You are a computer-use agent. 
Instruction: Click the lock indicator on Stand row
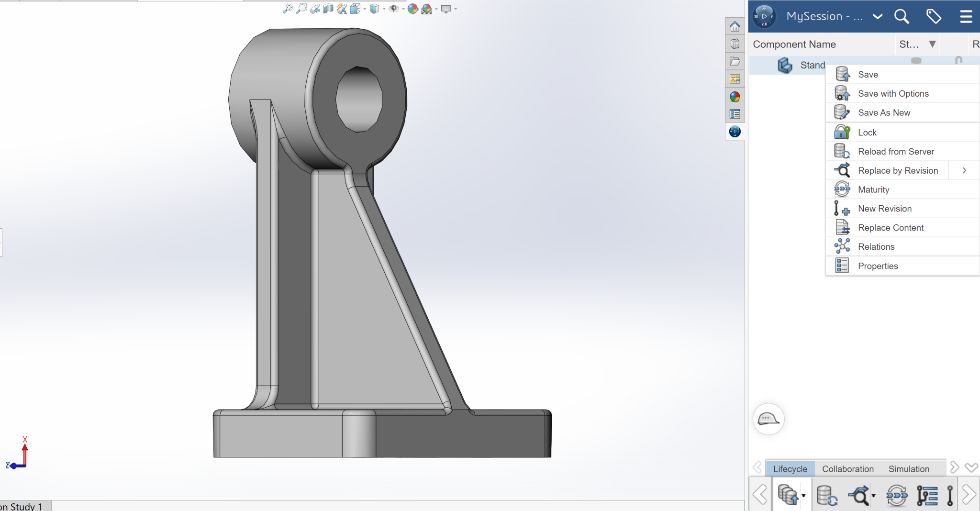point(958,60)
